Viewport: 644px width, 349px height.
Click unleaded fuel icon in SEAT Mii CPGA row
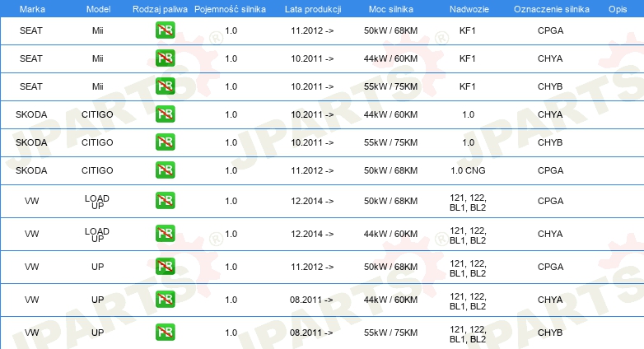click(165, 30)
